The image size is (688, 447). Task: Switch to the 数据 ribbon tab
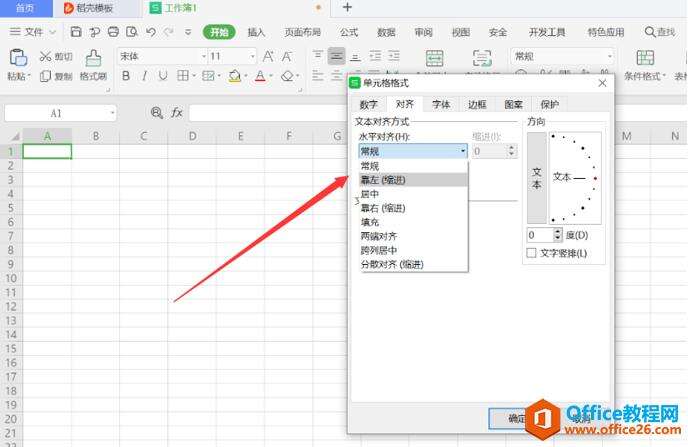point(386,32)
